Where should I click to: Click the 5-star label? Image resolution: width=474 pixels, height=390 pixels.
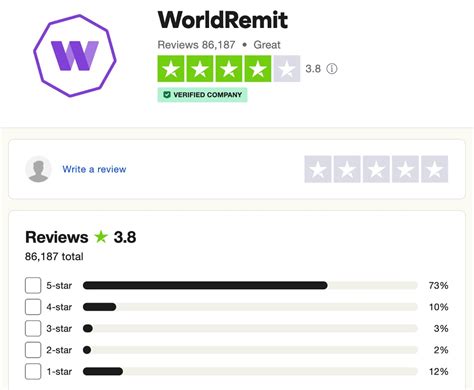[x=59, y=286]
